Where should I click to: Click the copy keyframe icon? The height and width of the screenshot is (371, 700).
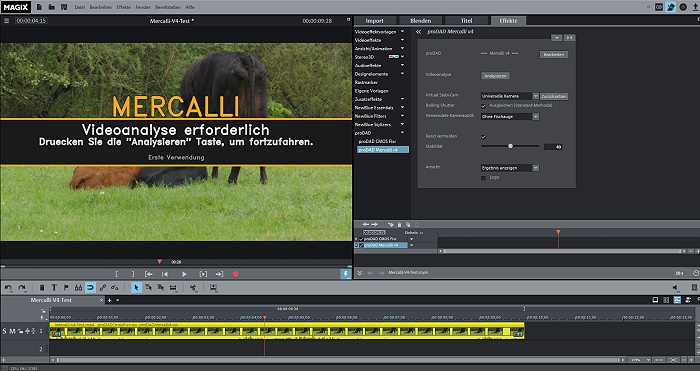pyautogui.click(x=408, y=225)
